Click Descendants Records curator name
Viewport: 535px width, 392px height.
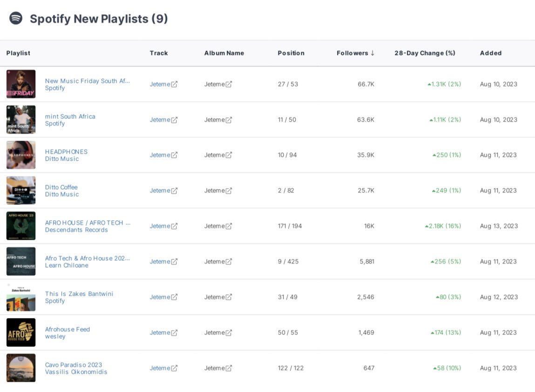click(x=76, y=230)
